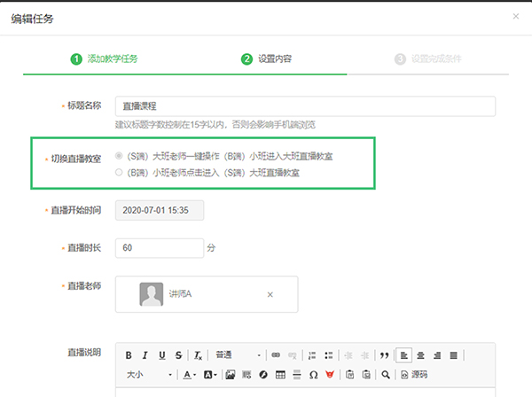The height and width of the screenshot is (397, 532).
Task: Toggle bold formatting in the editor
Action: (x=129, y=355)
